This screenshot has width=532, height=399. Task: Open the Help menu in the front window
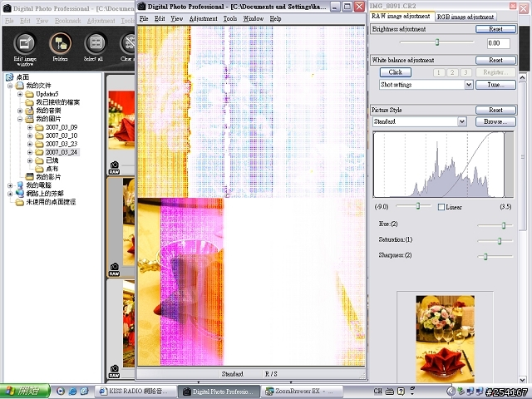(x=275, y=18)
